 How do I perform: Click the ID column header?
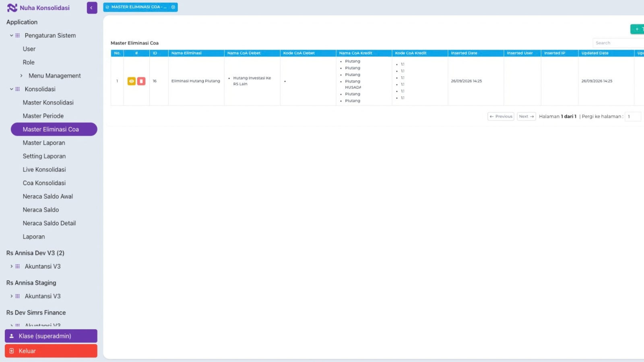click(159, 53)
